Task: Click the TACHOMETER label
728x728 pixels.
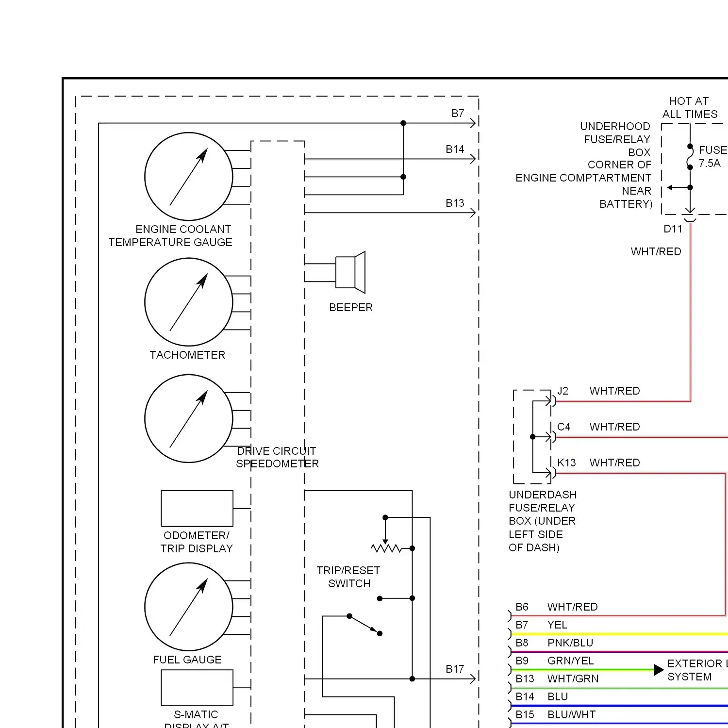Action: point(187,355)
